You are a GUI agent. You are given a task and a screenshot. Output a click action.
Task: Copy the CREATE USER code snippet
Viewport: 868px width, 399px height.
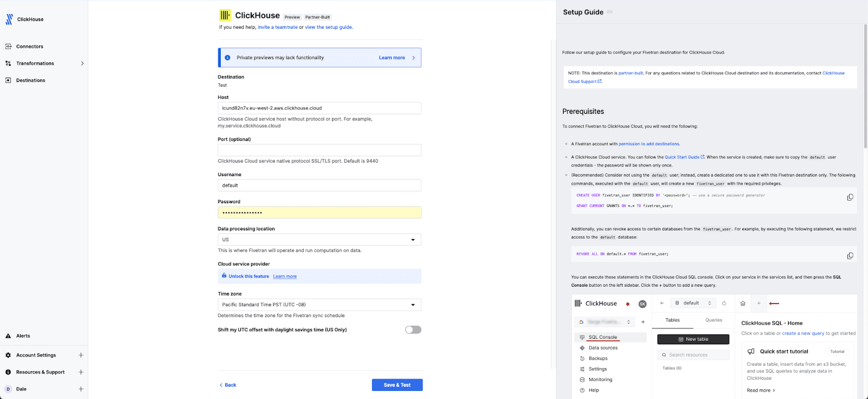[x=850, y=197]
